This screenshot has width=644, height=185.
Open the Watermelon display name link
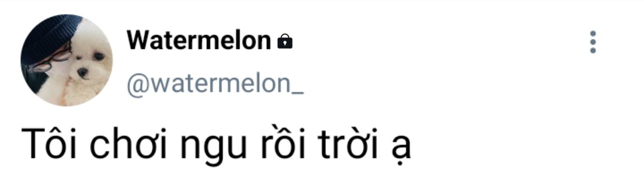click(x=199, y=41)
